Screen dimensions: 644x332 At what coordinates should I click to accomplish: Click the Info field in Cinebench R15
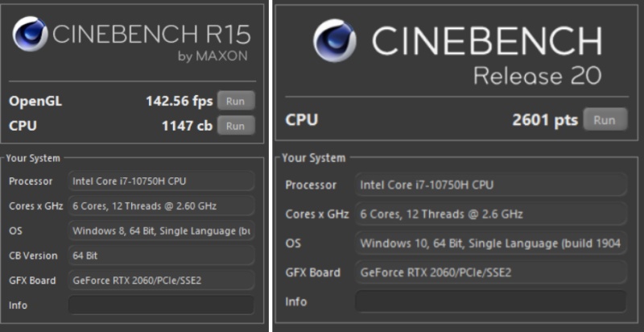point(161,305)
